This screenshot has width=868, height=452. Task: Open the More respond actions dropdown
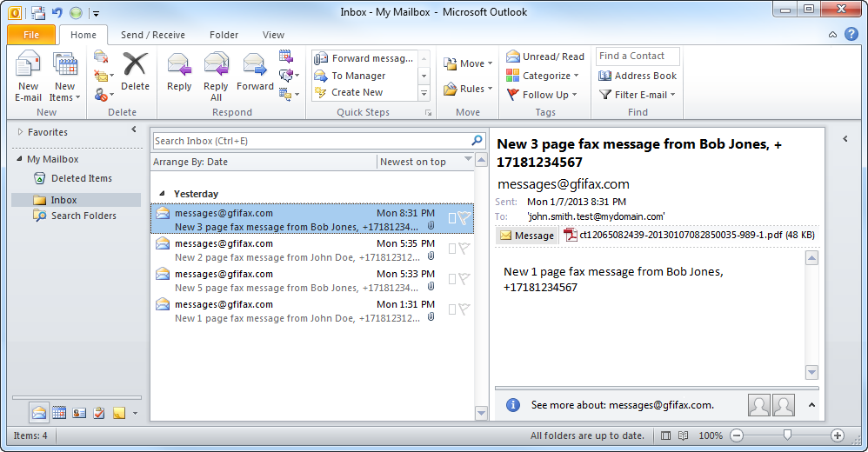(x=289, y=95)
